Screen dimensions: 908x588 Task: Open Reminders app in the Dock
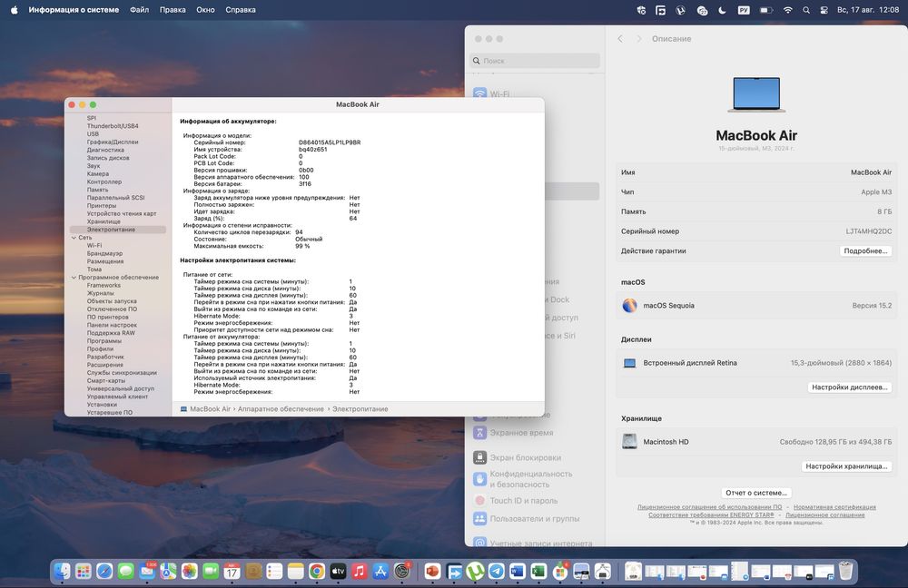274,572
